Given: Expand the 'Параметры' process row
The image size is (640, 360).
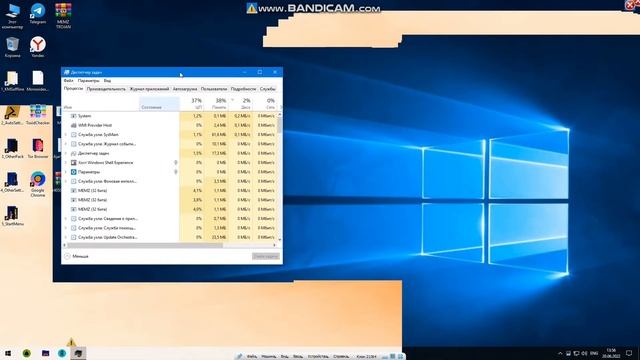Looking at the screenshot, I should pos(66,172).
